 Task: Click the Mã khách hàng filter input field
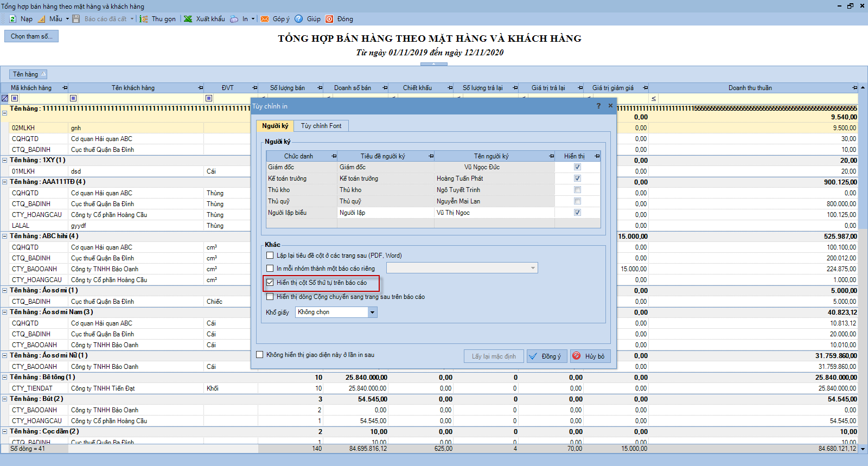coord(43,98)
